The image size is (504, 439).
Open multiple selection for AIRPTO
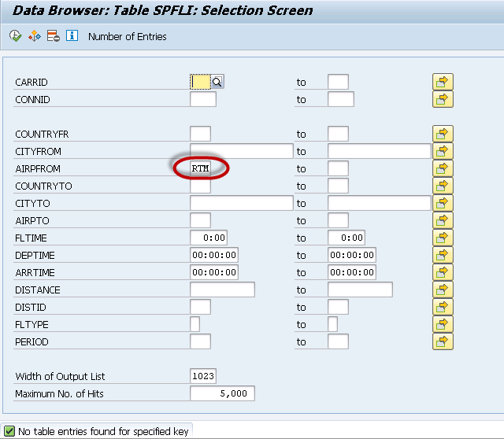(x=443, y=220)
